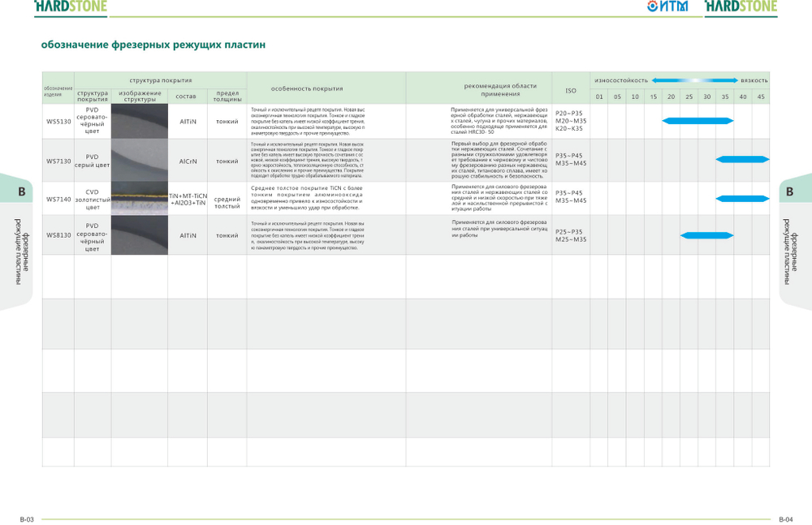The image size is (812, 525).
Task: Click the HARDSTONE logo at top right
Action: 740,7
